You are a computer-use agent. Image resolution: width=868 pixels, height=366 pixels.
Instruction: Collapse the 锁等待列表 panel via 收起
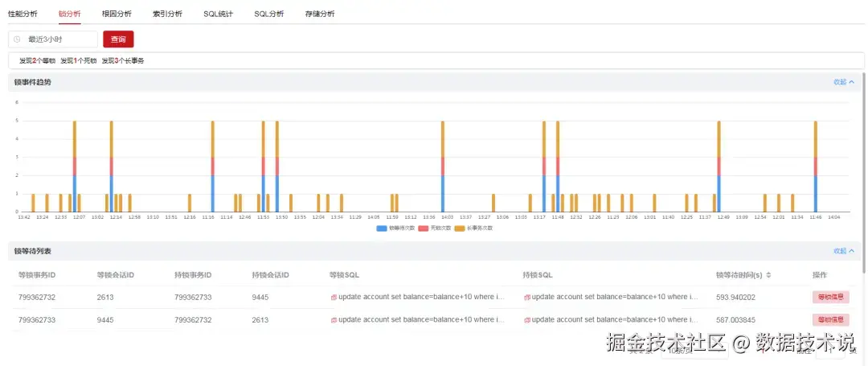844,251
